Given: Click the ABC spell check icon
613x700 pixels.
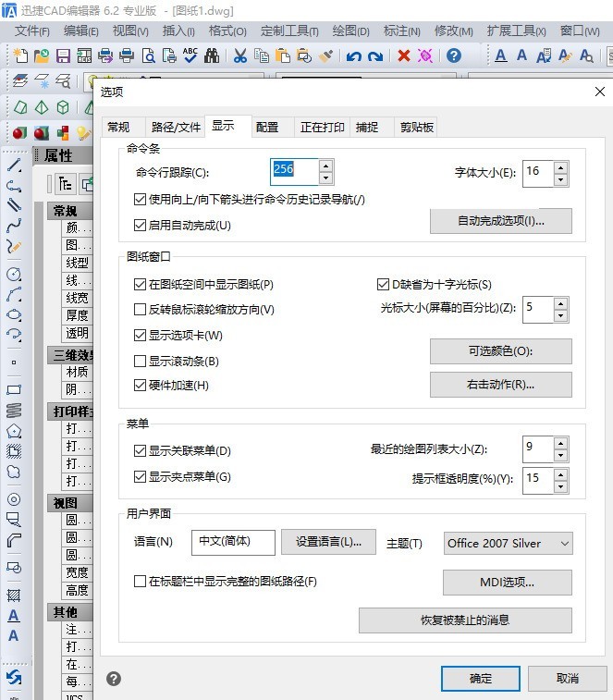Looking at the screenshot, I should point(190,55).
